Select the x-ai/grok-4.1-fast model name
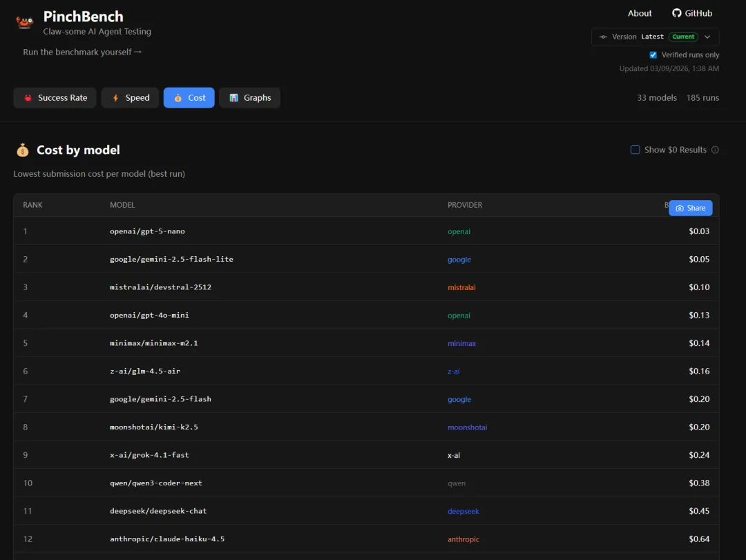The width and height of the screenshot is (746, 560). 149,455
